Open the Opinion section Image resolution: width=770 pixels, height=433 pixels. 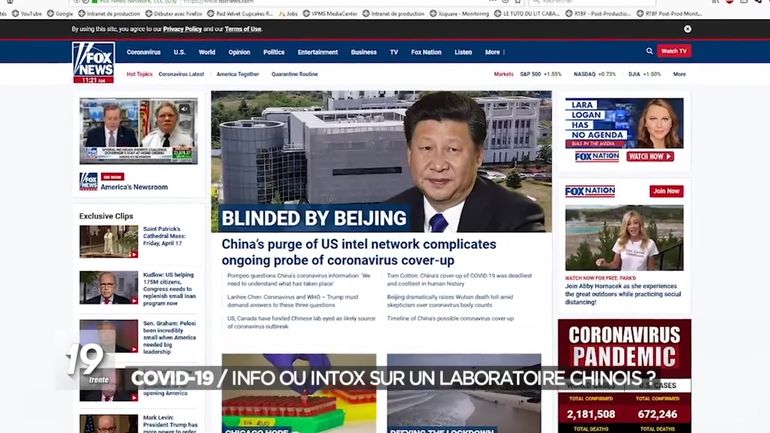[239, 52]
